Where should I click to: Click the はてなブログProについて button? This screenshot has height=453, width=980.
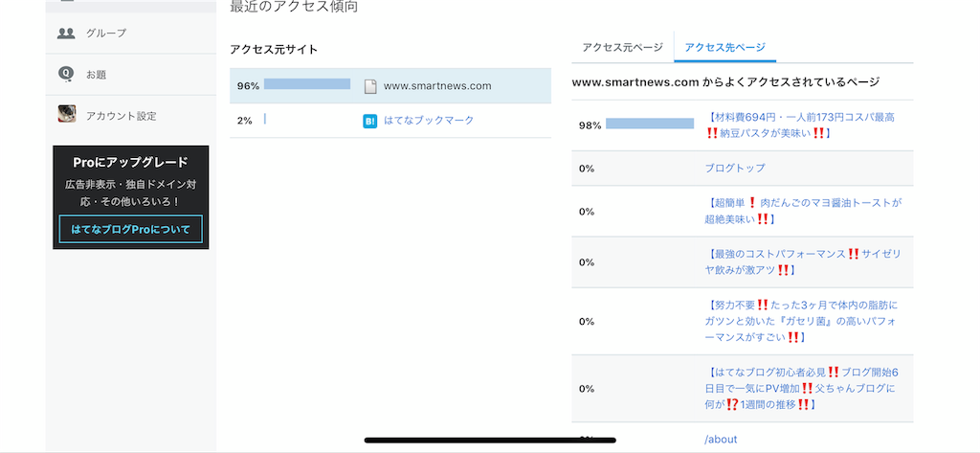130,229
